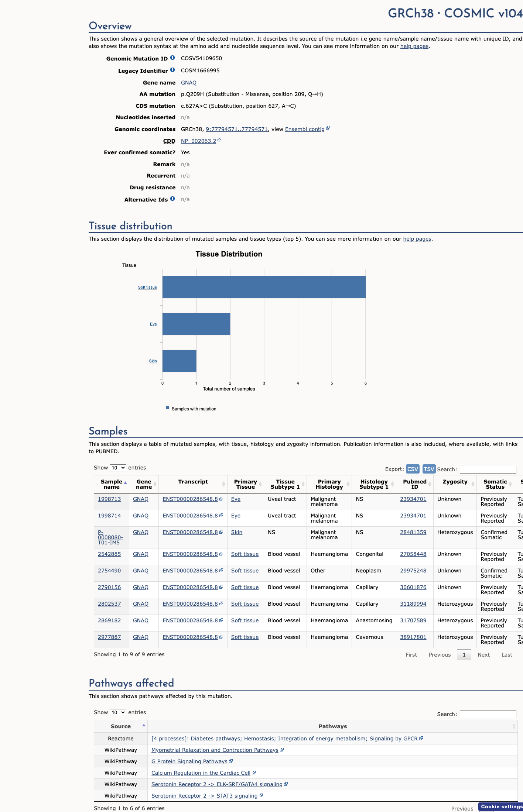Click external icon after Reactome pathways link

(x=421, y=738)
